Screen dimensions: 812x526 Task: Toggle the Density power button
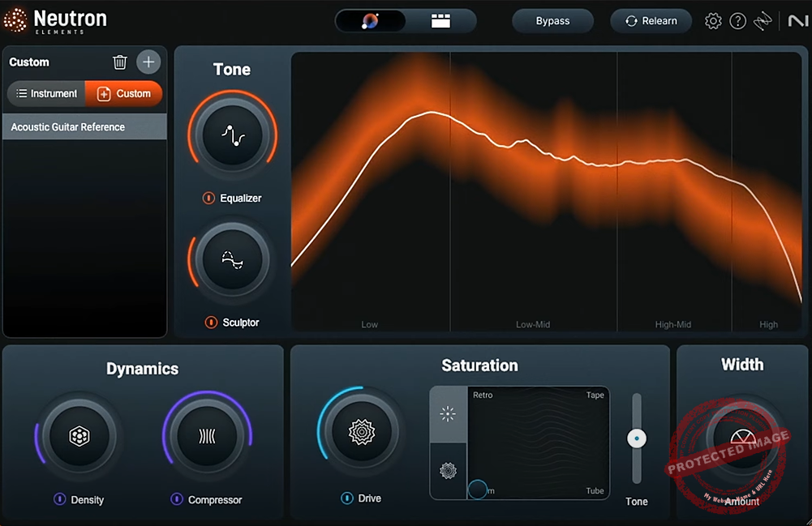pyautogui.click(x=59, y=499)
